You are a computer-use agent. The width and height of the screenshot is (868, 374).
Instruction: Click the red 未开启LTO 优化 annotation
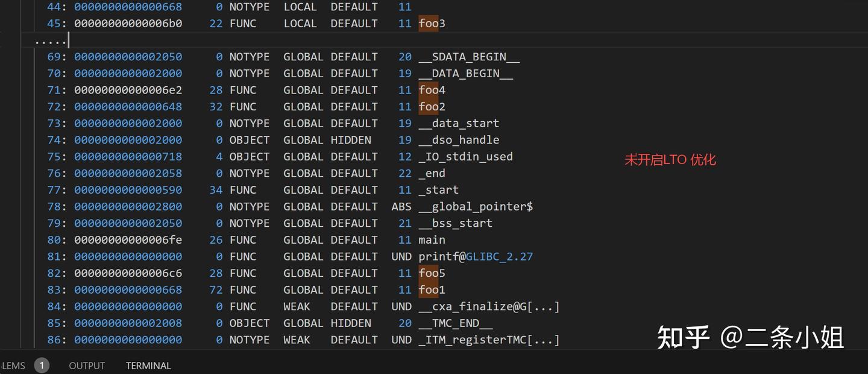coord(670,160)
